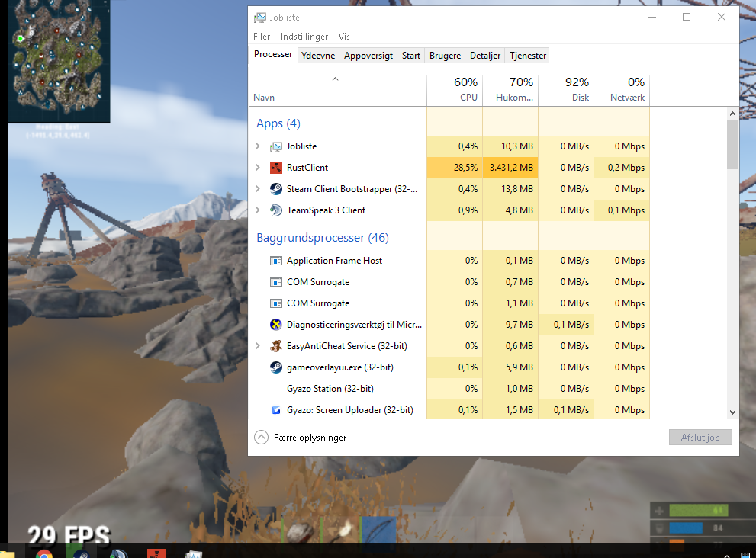
Task: Click the scrollbar down arrow
Action: pyautogui.click(x=732, y=412)
